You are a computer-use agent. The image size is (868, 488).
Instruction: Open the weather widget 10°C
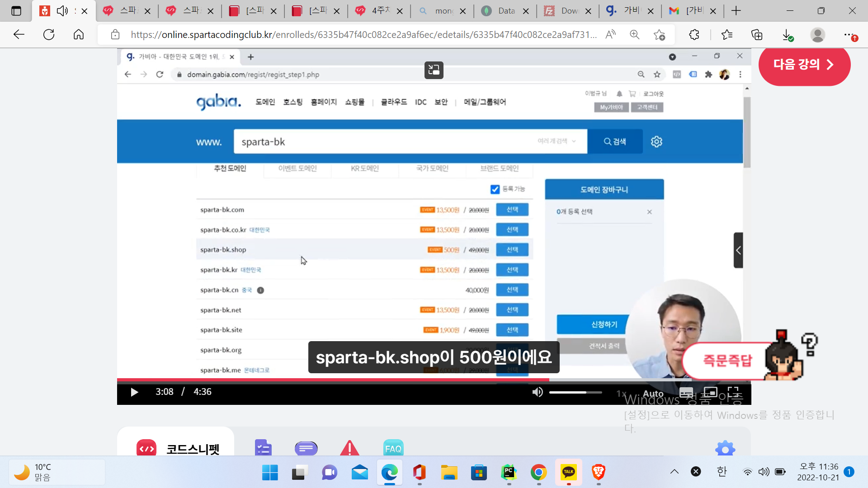coord(57,472)
